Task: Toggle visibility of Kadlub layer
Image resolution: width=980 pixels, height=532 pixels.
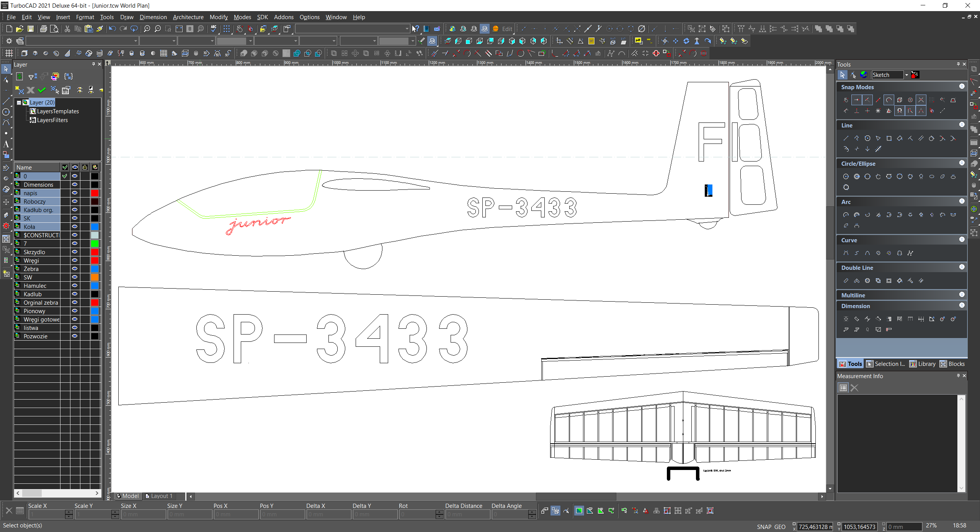Action: [75, 294]
